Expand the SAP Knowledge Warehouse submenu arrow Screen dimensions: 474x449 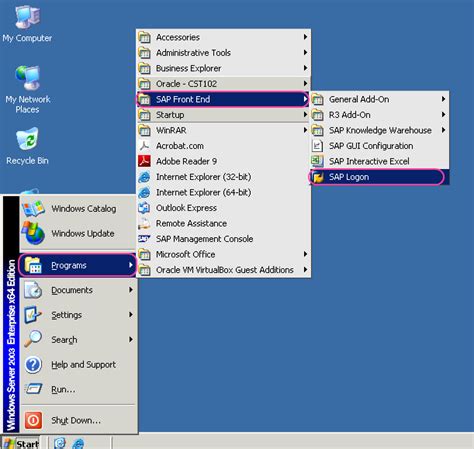[x=443, y=130]
